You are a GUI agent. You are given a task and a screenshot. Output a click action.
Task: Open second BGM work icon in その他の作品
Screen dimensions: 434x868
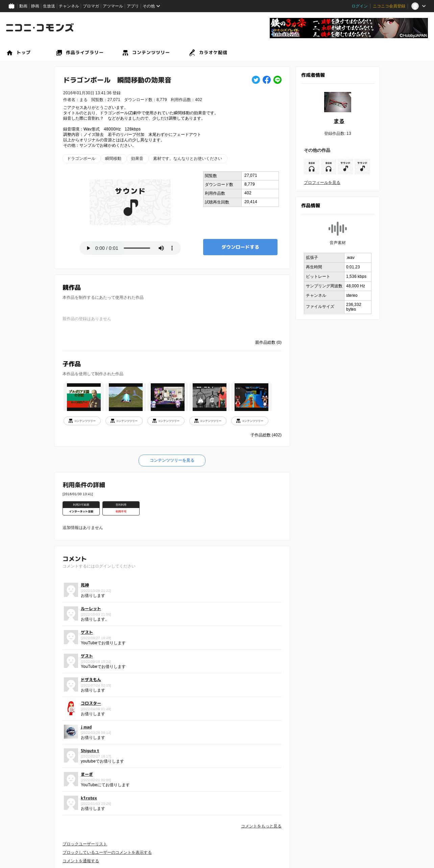tap(329, 167)
